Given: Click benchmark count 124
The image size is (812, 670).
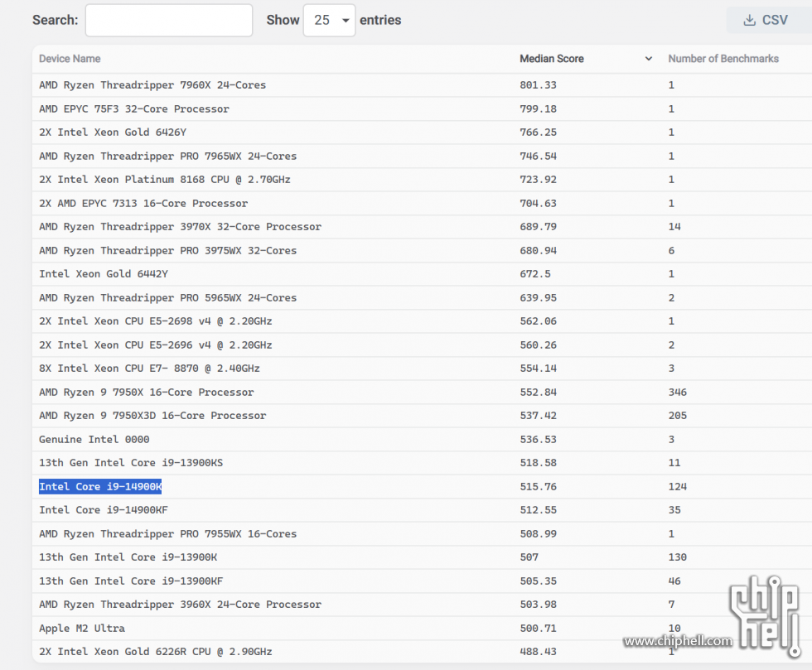Looking at the screenshot, I should click(678, 486).
